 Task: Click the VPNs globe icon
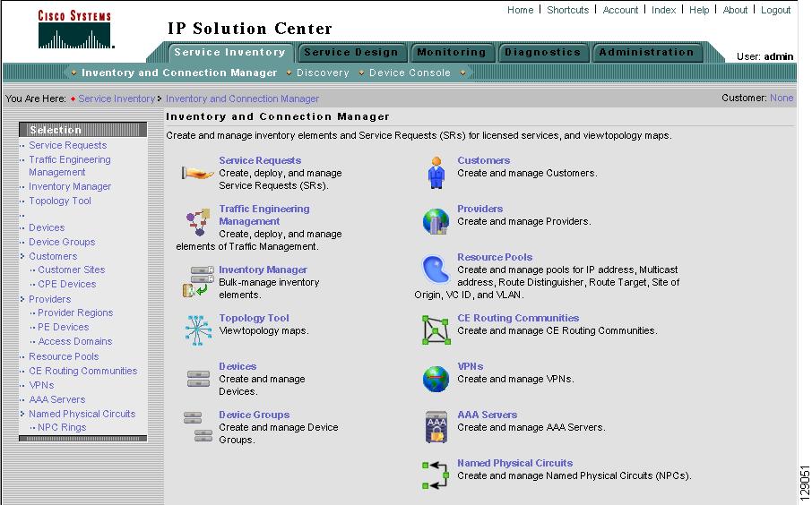[436, 379]
